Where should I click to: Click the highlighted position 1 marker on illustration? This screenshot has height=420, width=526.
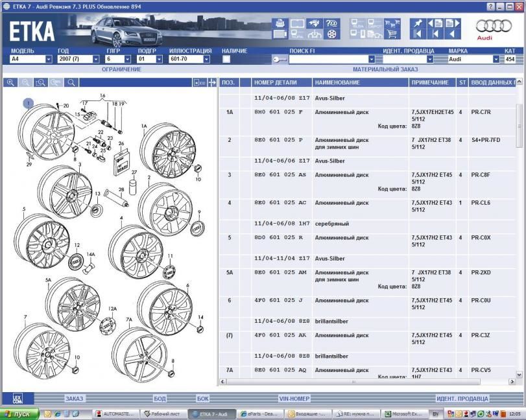tap(28, 104)
